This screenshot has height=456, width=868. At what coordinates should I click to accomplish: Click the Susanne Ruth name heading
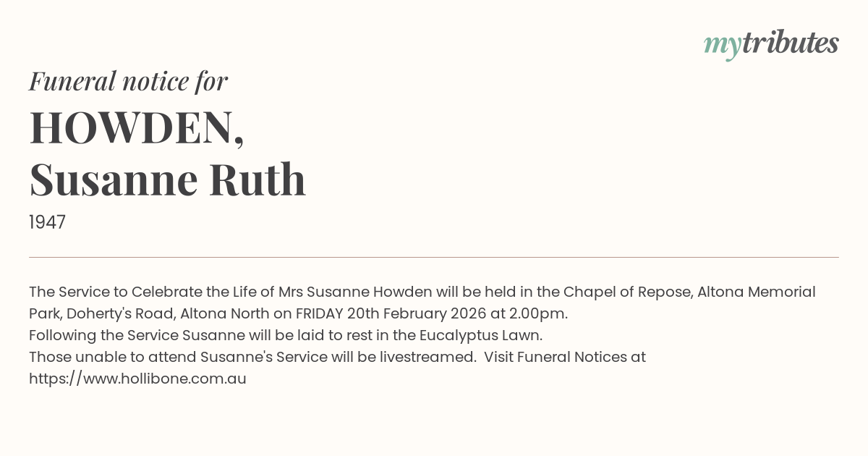(168, 180)
